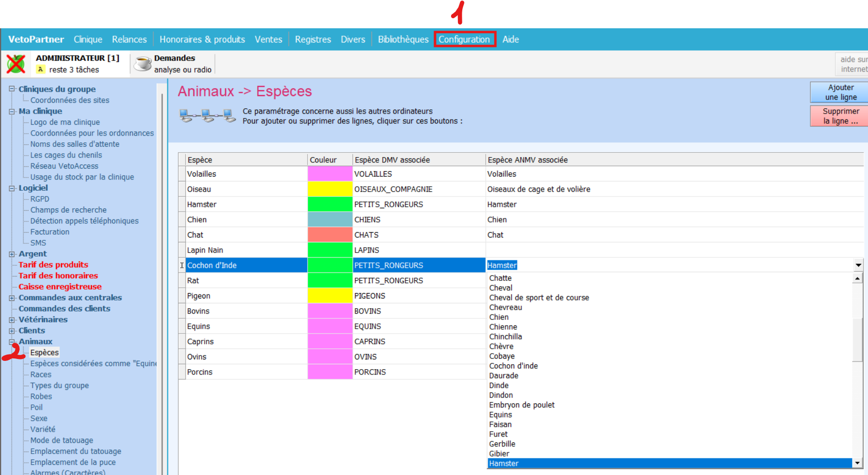Expand the Vétérinaires tree node
This screenshot has width=868, height=475.
(x=12, y=320)
